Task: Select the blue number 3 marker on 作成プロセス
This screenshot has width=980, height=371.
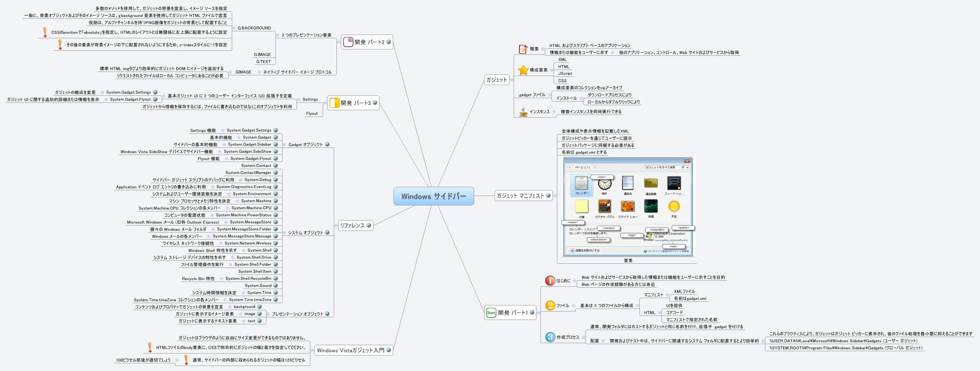Action: coord(550,336)
